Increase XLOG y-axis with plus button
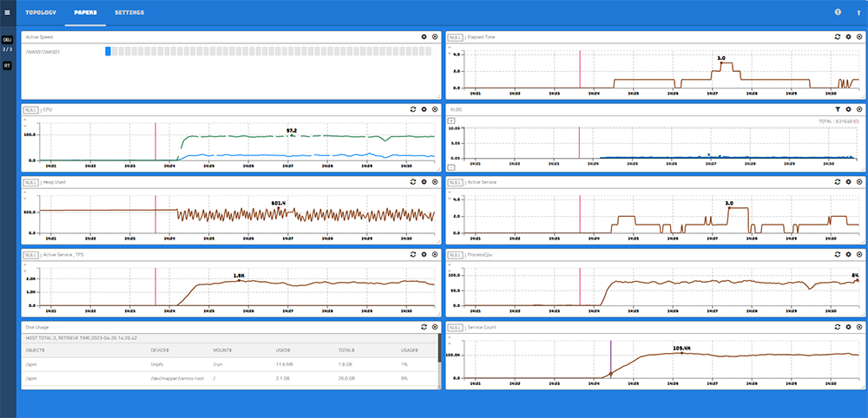 click(451, 121)
